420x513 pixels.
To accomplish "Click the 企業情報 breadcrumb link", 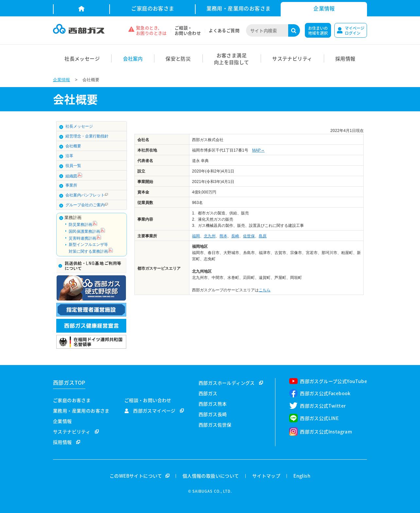I will [x=61, y=80].
